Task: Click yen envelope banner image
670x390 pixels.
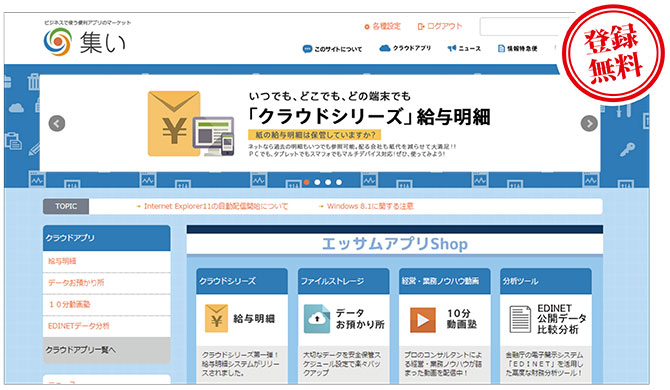Action: tap(191, 123)
